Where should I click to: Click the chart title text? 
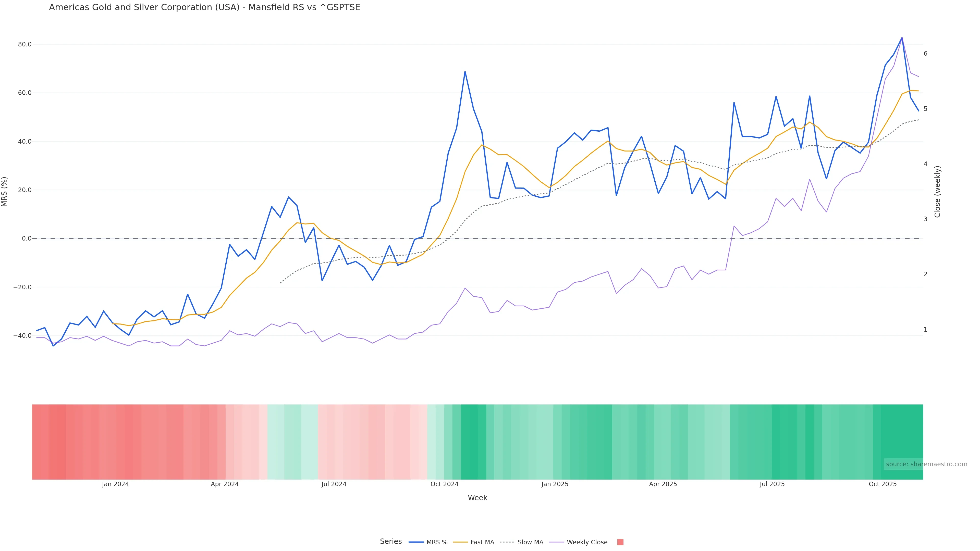[x=204, y=7]
